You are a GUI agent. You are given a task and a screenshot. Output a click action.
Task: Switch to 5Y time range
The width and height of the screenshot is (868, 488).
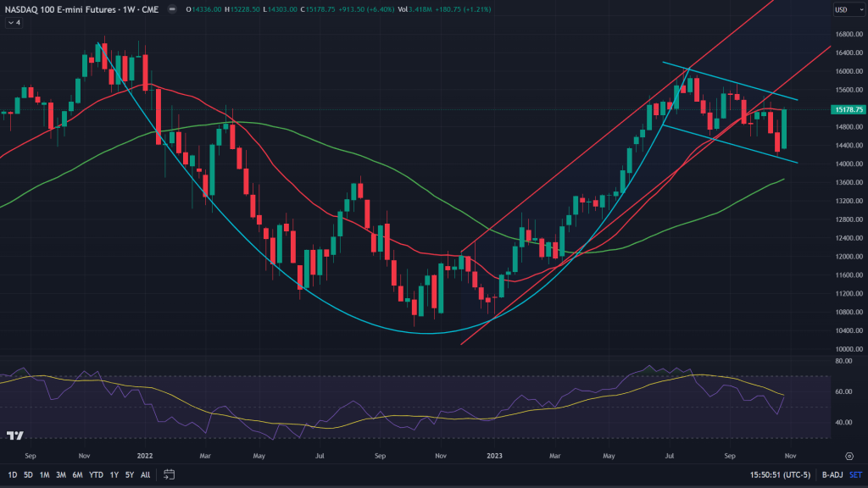(x=129, y=474)
